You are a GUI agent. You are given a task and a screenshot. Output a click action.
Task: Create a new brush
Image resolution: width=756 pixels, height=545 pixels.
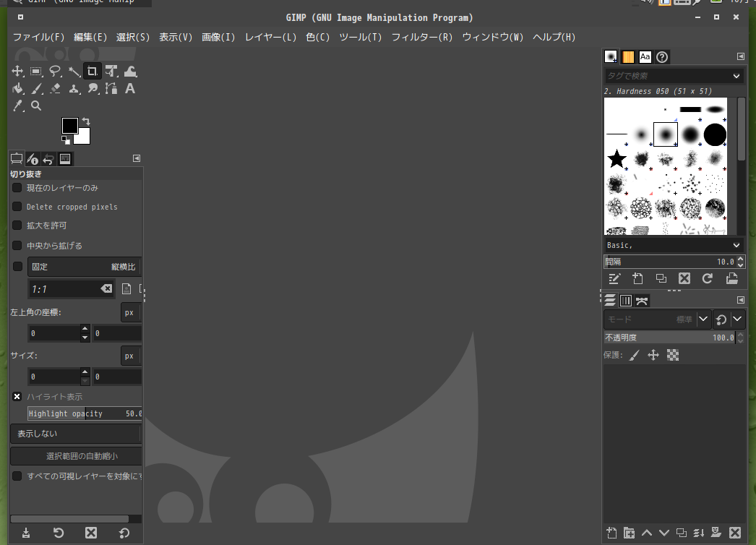pos(638,278)
